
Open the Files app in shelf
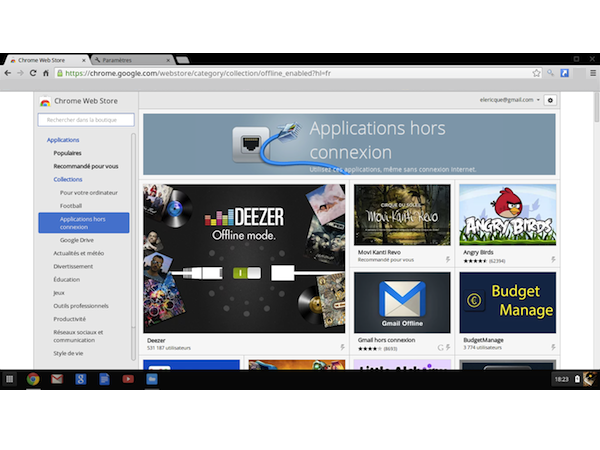pyautogui.click(x=152, y=379)
